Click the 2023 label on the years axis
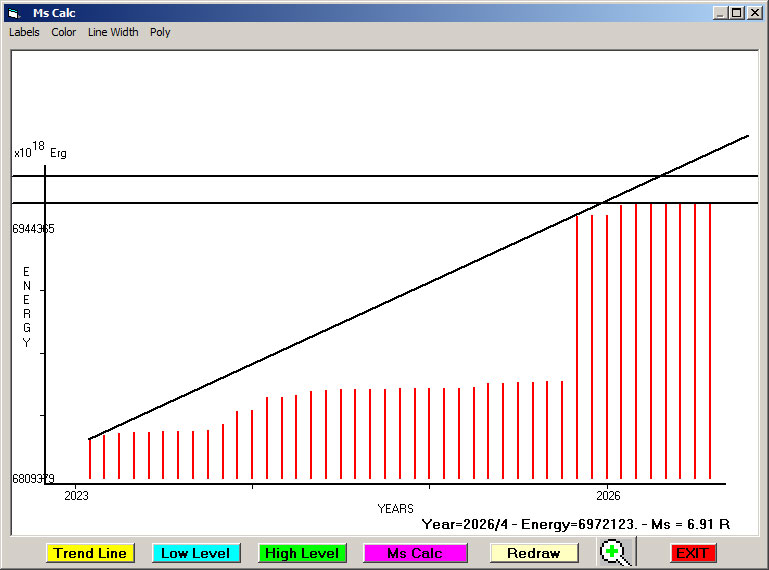 (x=76, y=495)
